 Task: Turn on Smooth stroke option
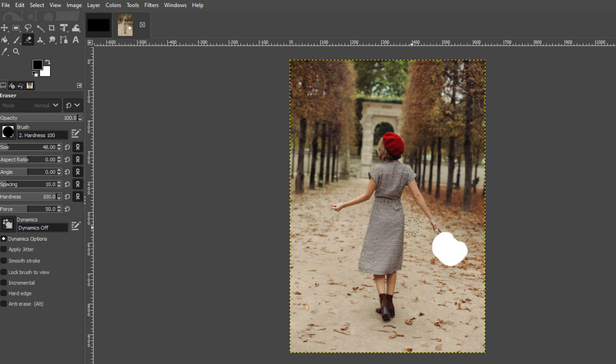(4, 261)
